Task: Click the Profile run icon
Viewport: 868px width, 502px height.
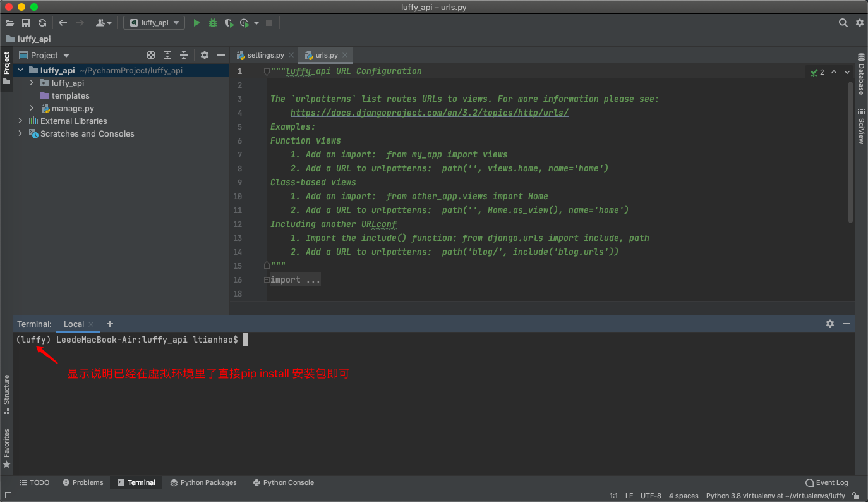Action: (244, 23)
